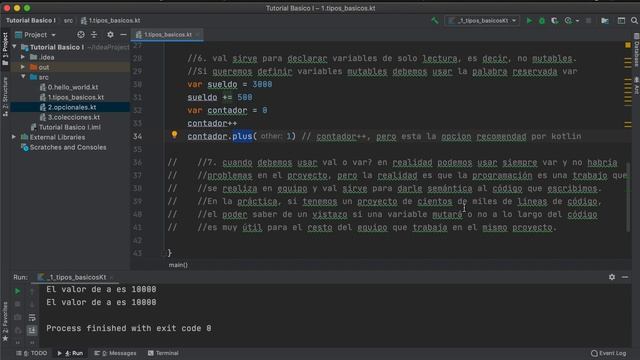Open the 4: Run tool window tab

[x=71, y=353]
